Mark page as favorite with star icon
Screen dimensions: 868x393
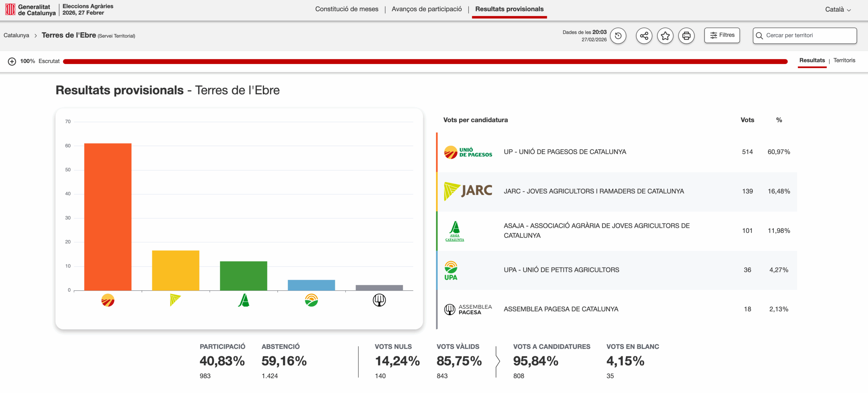click(665, 36)
